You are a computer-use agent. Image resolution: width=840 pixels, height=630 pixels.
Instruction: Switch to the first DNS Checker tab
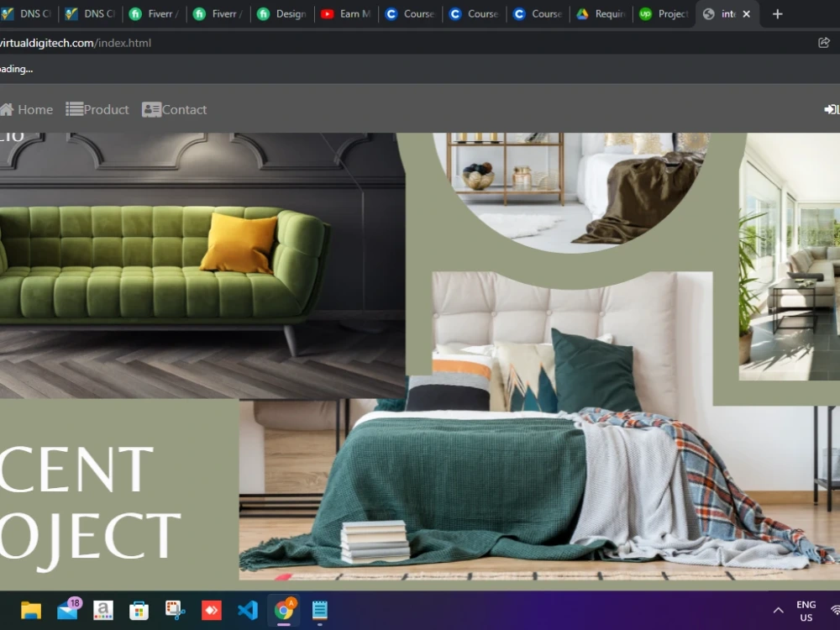tap(28, 14)
